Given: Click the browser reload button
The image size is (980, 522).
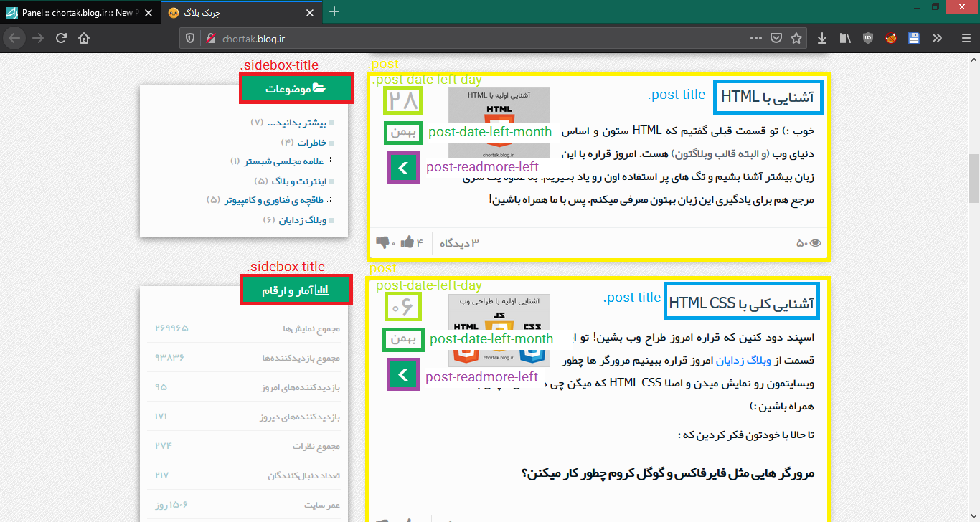Looking at the screenshot, I should click(x=62, y=38).
